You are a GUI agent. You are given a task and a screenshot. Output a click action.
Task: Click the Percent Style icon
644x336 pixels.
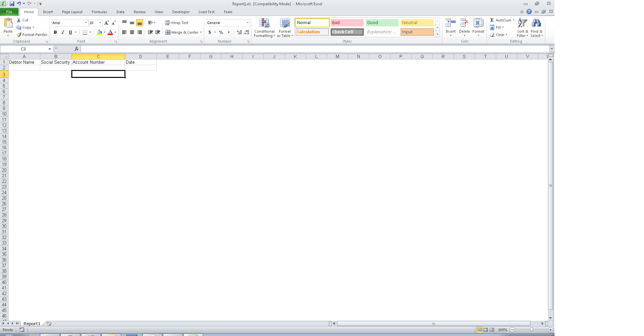click(x=220, y=32)
